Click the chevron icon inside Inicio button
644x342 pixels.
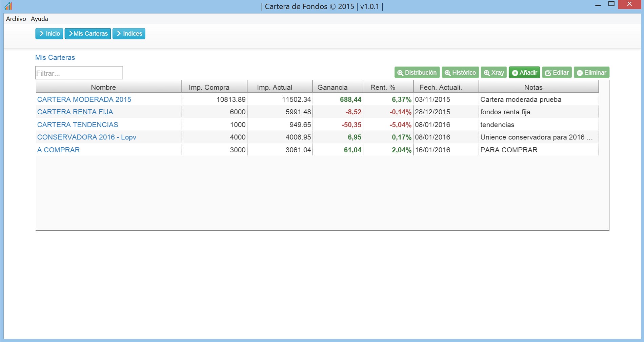pos(41,33)
